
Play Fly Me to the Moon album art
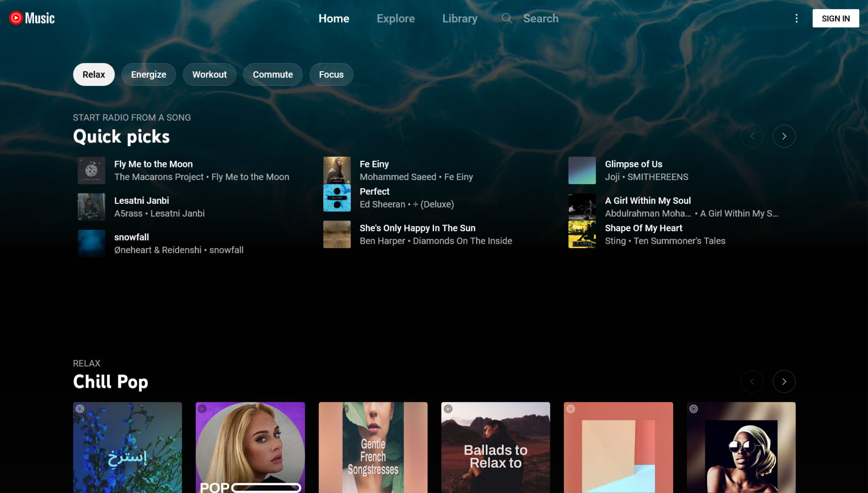coord(91,170)
